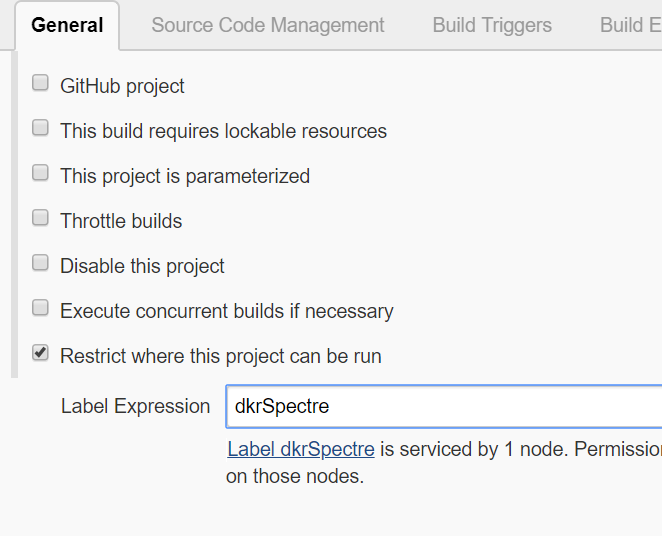Open the 'Label dkrSpectre' link
The image size is (662, 536).
pyautogui.click(x=300, y=450)
